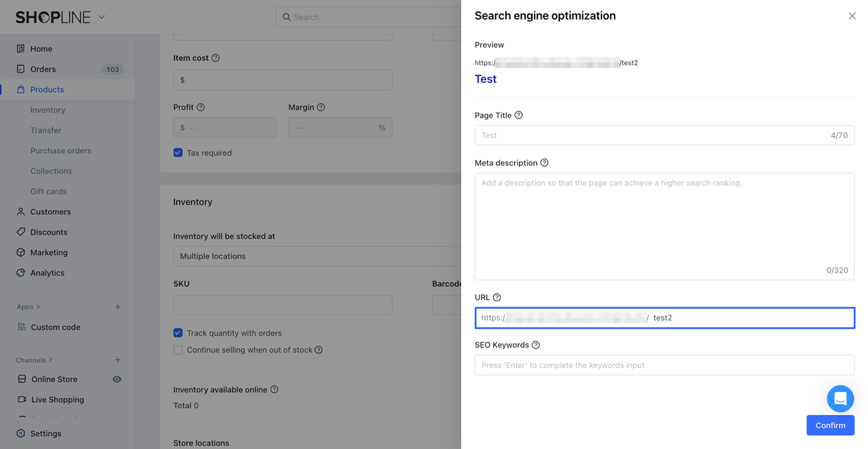Open the SHOPLINE store switcher dropdown
Screen dimensions: 868x449
click(101, 17)
